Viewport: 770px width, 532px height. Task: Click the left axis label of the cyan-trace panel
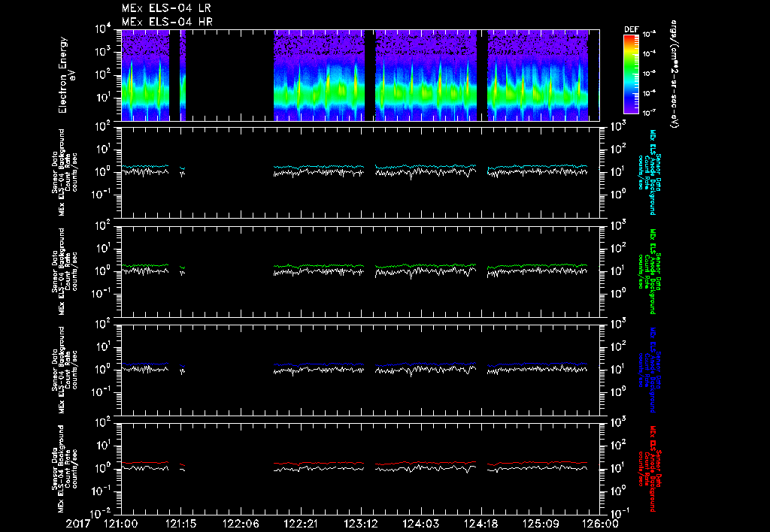(65, 172)
